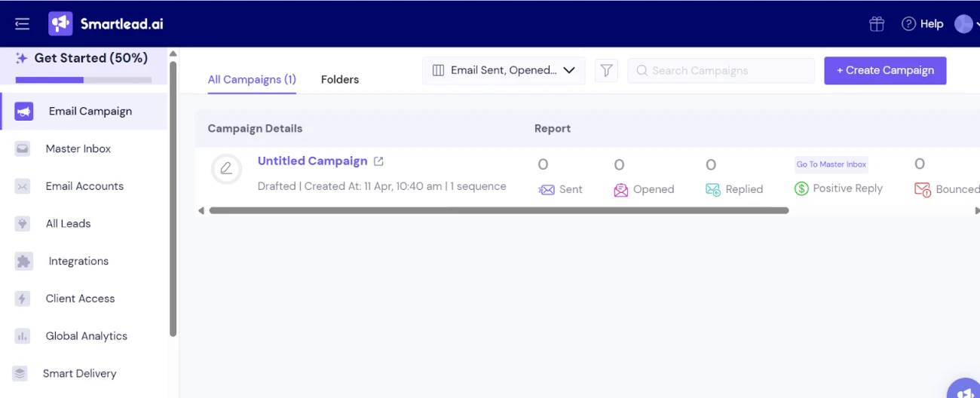Click the Campaign Details column header
This screenshot has width=980, height=398.
point(255,129)
